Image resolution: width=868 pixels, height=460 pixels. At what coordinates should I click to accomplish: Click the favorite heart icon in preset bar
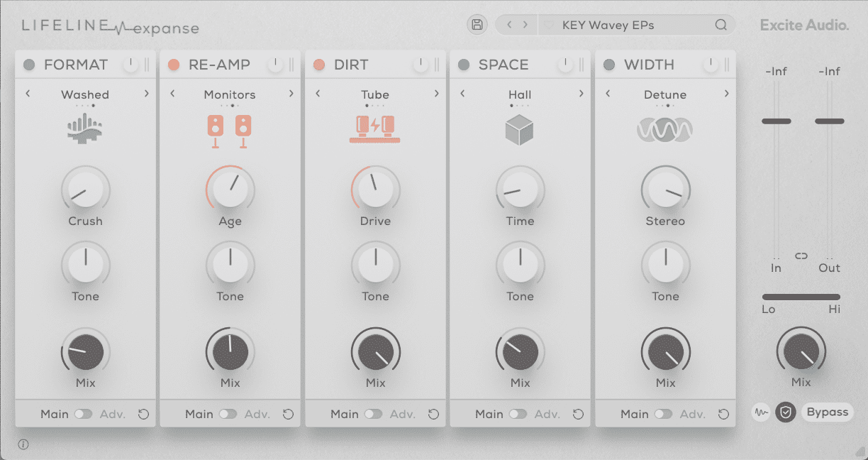[548, 25]
